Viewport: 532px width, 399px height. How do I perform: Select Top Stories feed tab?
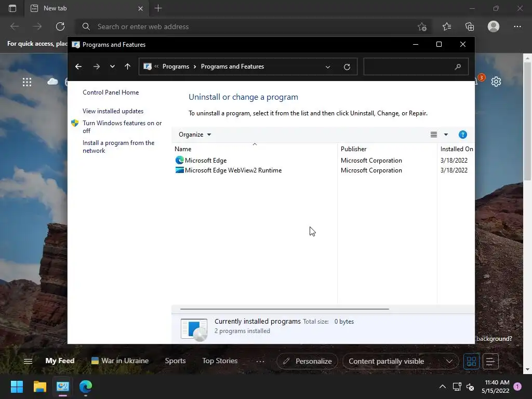[220, 361]
